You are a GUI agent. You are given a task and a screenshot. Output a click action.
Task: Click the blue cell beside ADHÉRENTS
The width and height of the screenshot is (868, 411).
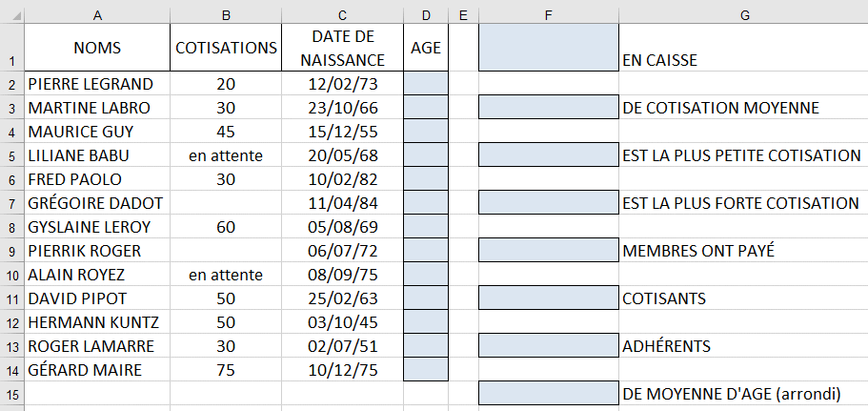coord(549,346)
